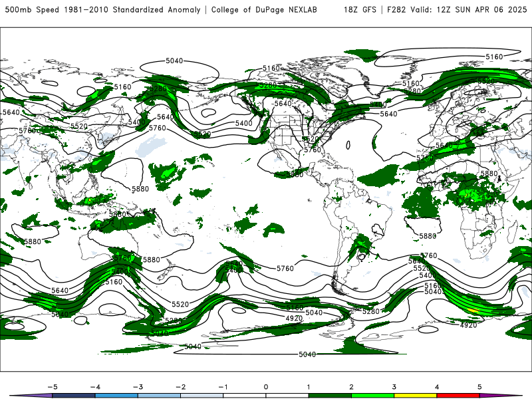Click the 'F282 Valid: 12Z SUN APR 06 2025' text

point(457,9)
